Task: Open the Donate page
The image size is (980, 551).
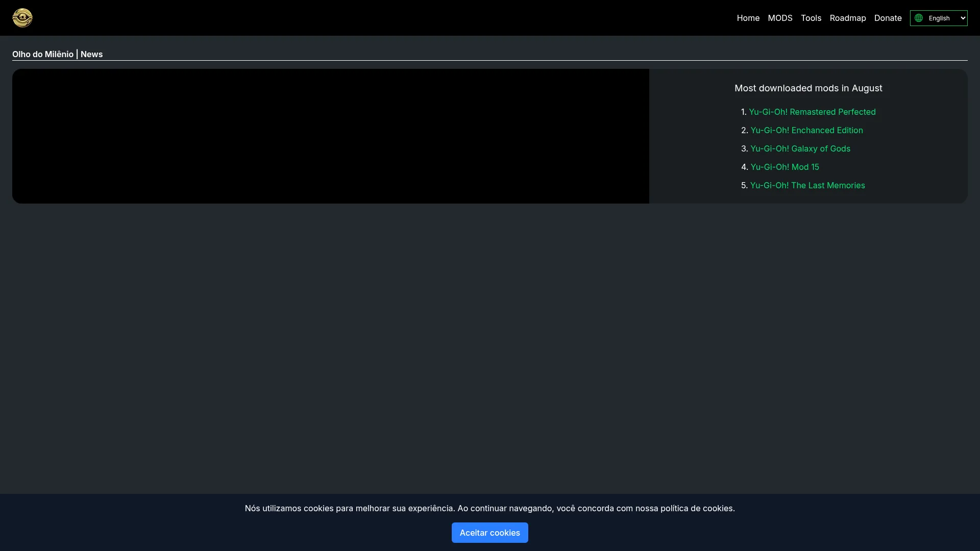Action: 888,18
